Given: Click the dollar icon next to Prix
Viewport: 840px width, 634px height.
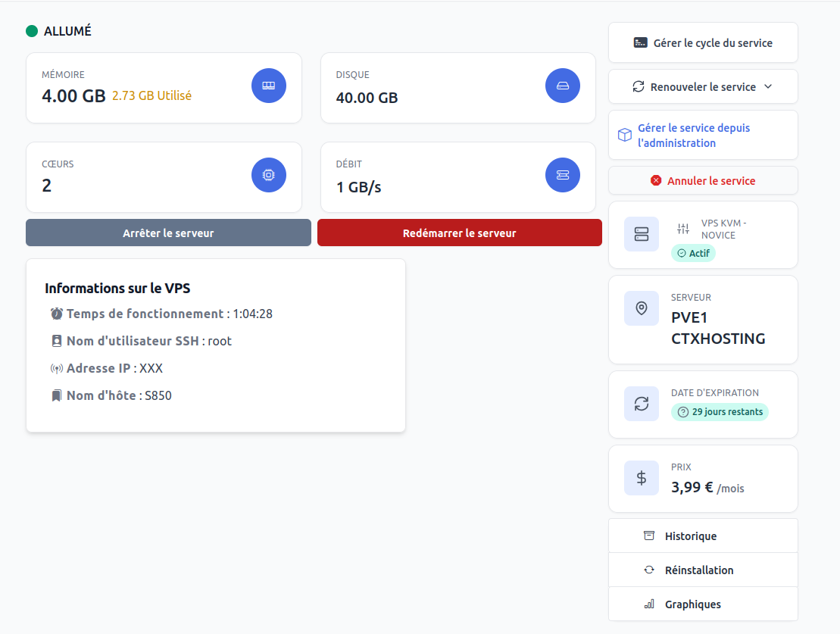Looking at the screenshot, I should tap(641, 478).
